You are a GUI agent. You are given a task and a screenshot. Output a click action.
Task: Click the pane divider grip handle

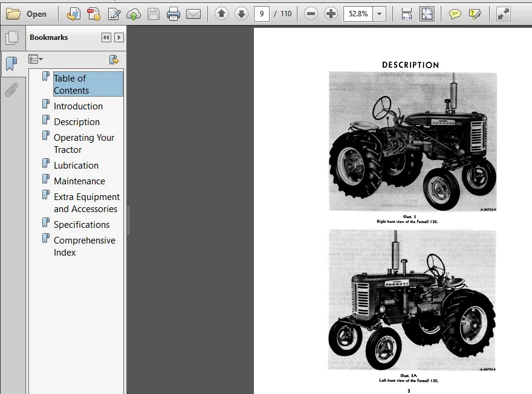click(x=128, y=220)
